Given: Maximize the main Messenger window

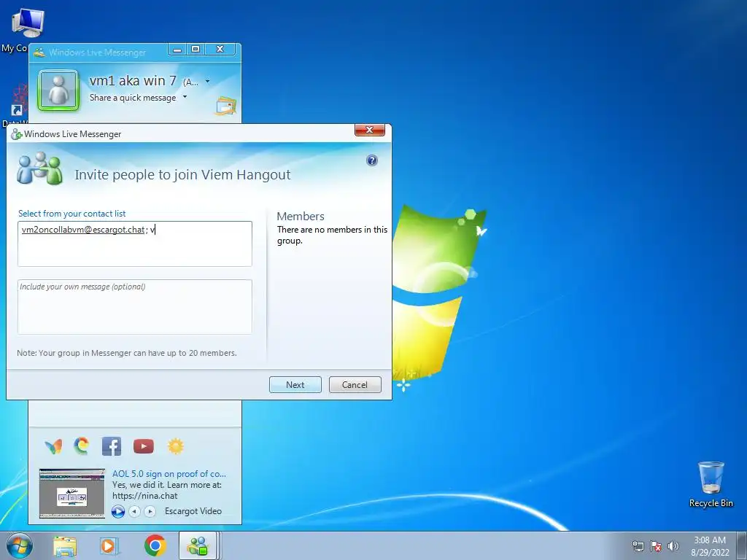Looking at the screenshot, I should (x=196, y=49).
